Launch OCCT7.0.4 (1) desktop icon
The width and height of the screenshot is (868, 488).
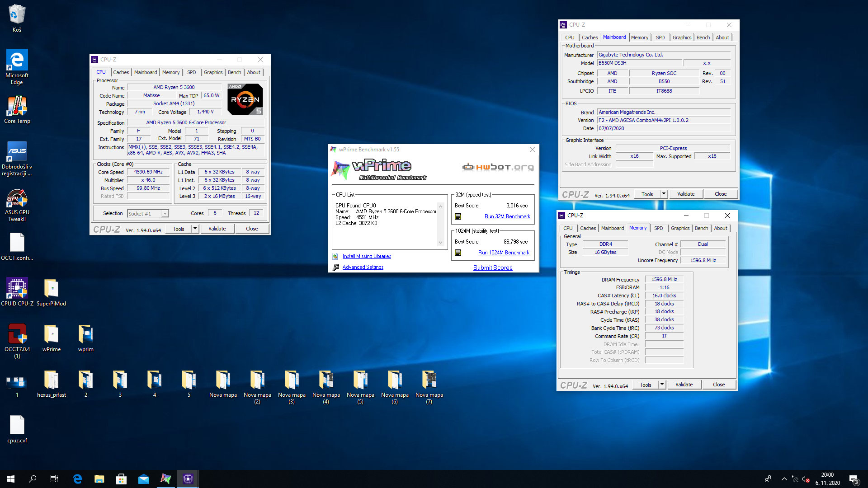(17, 341)
